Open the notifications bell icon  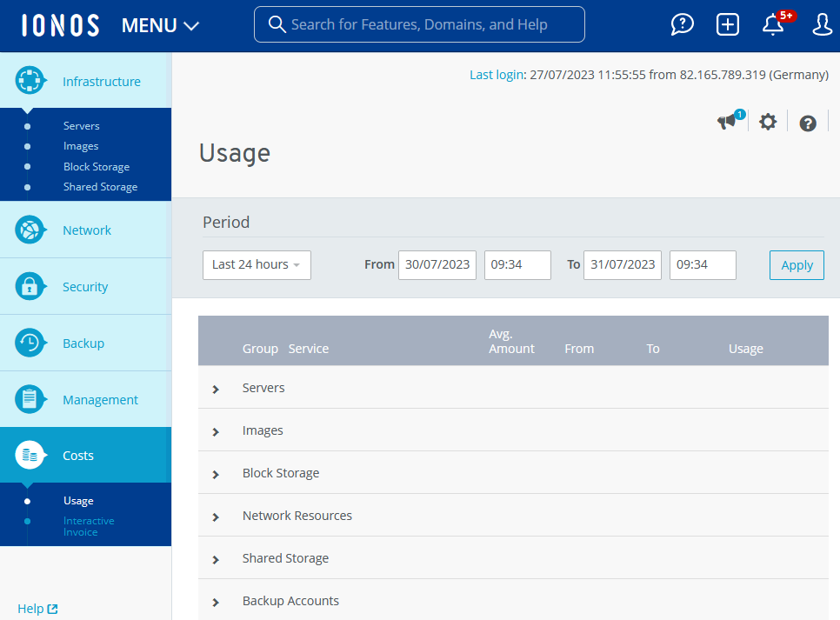click(x=773, y=24)
